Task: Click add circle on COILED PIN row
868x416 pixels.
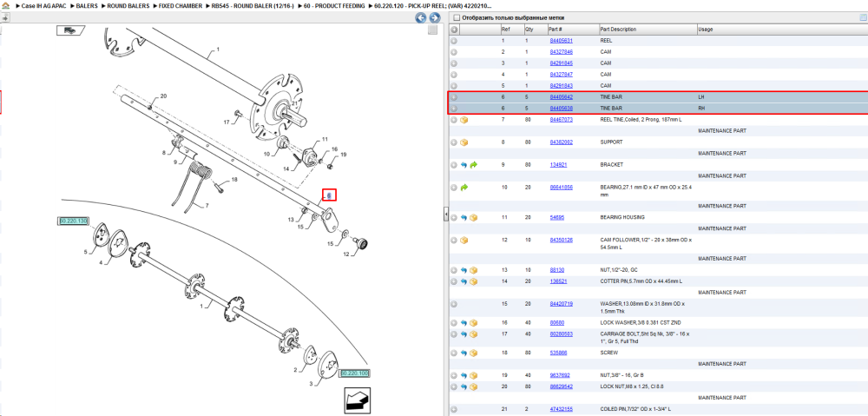Action: (x=454, y=409)
